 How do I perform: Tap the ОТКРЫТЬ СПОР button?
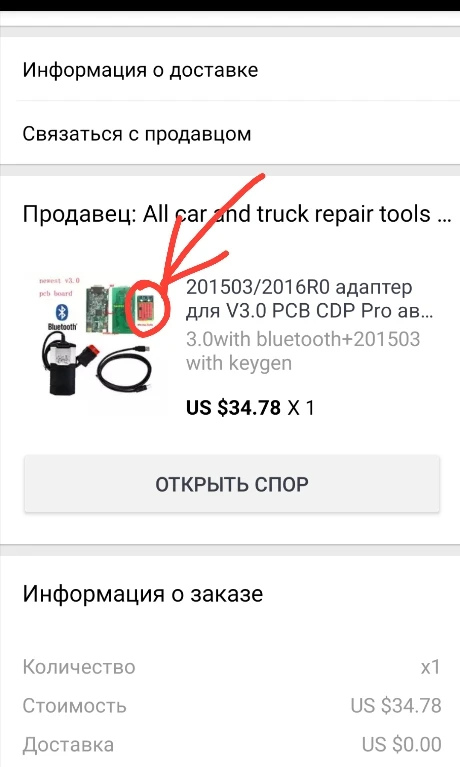coord(232,484)
